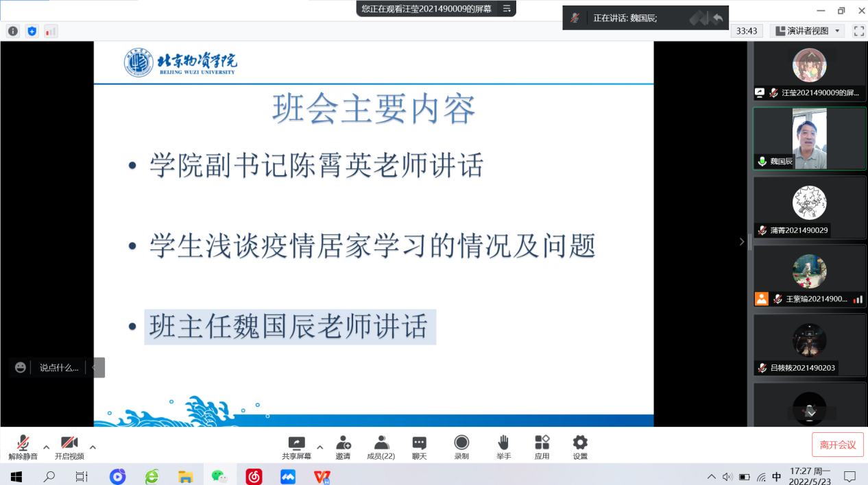The height and width of the screenshot is (485, 868).
Task: Click the meeting info icon
Action: (x=12, y=31)
